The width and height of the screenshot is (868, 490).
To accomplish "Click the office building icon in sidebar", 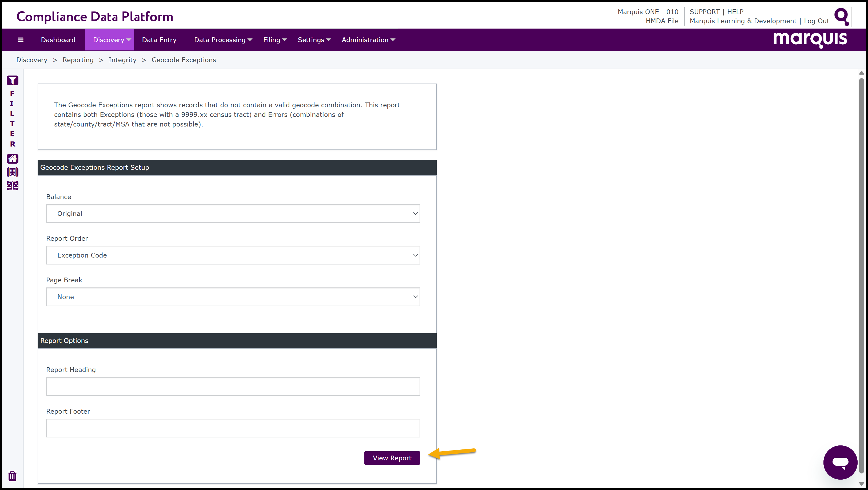I will click(13, 172).
